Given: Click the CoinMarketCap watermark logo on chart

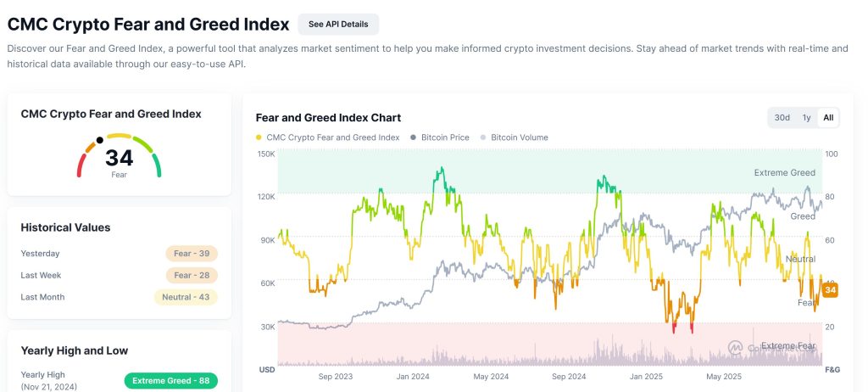Looking at the screenshot, I should coord(736,347).
